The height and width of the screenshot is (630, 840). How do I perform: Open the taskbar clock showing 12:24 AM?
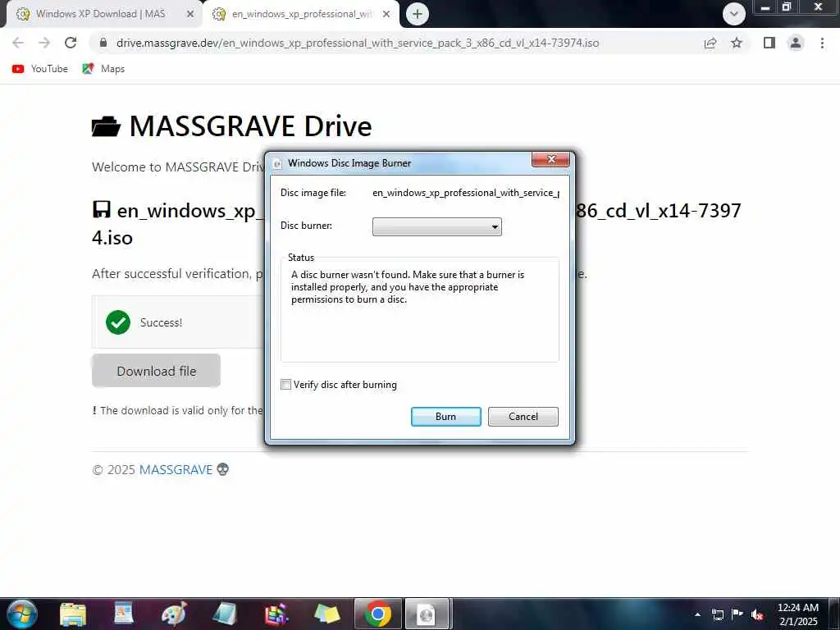[x=797, y=614]
